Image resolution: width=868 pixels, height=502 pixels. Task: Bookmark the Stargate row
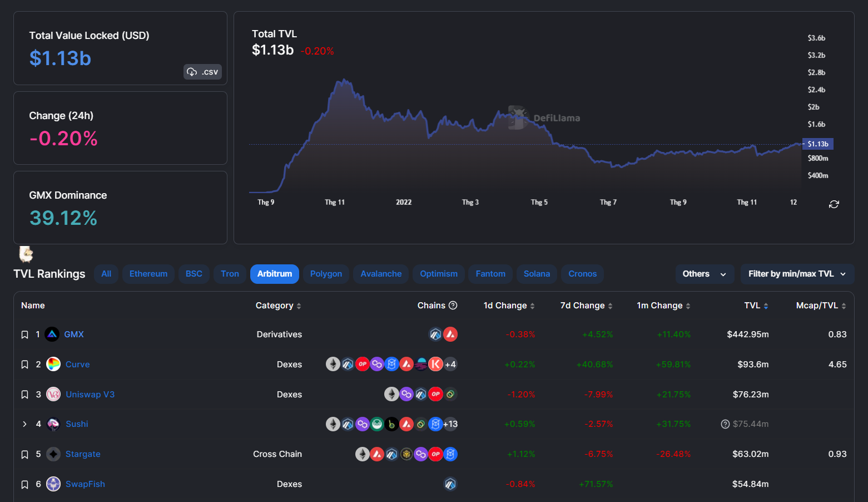click(x=24, y=455)
